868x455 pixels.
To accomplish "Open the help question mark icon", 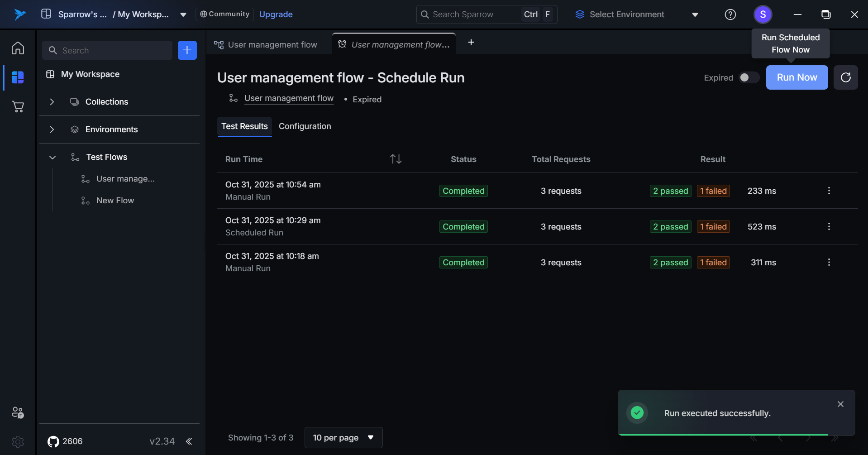I will (730, 14).
